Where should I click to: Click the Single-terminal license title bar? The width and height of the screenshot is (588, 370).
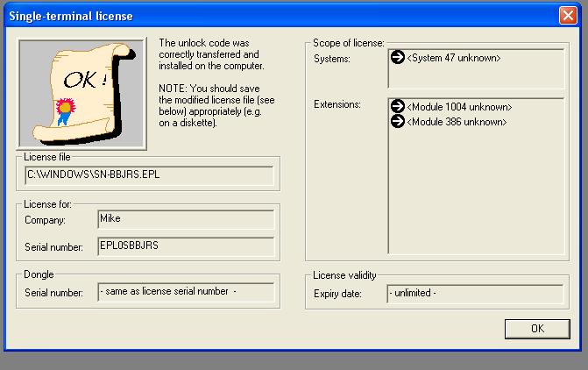point(263,15)
